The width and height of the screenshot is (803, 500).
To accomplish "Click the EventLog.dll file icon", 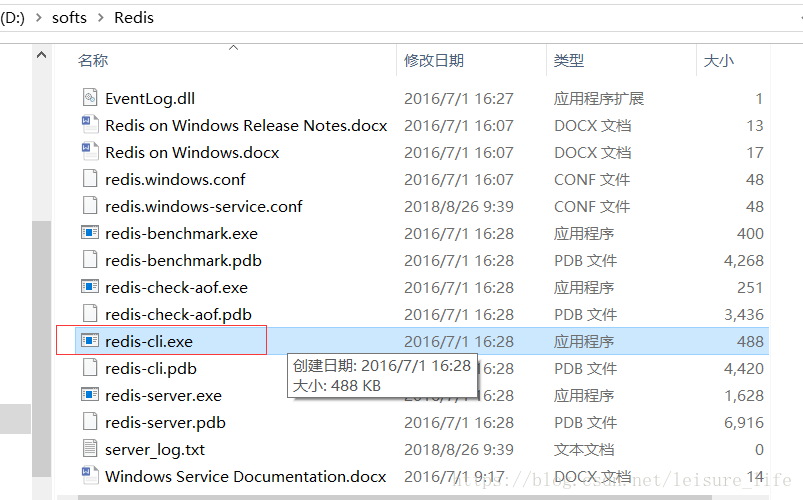I will click(90, 98).
